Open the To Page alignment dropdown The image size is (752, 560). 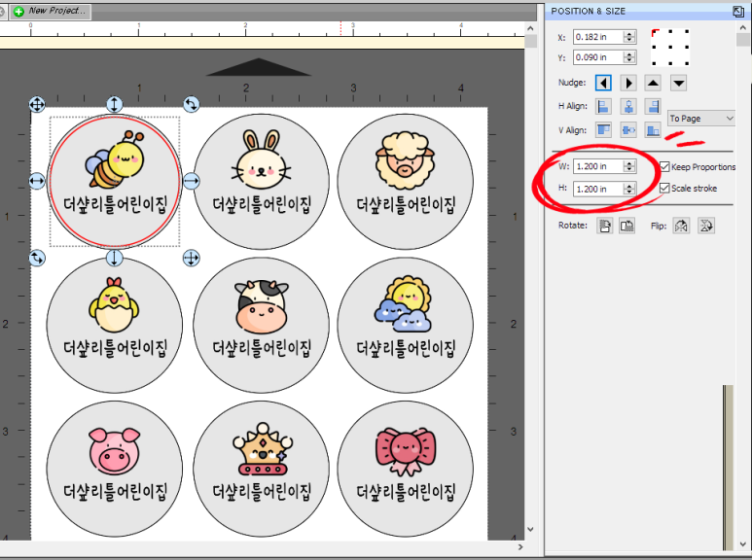pyautogui.click(x=701, y=118)
